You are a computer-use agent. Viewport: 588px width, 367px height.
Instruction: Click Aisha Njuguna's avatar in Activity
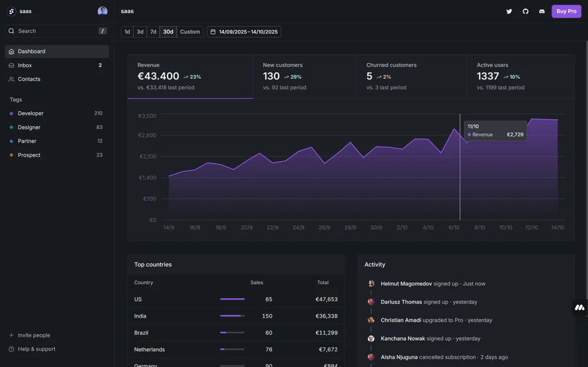(x=371, y=357)
